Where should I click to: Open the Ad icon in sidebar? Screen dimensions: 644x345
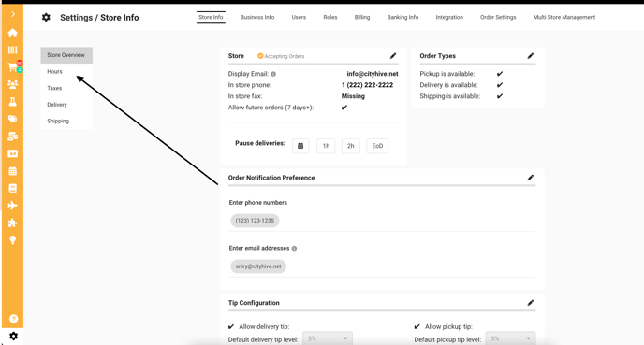coord(13,154)
